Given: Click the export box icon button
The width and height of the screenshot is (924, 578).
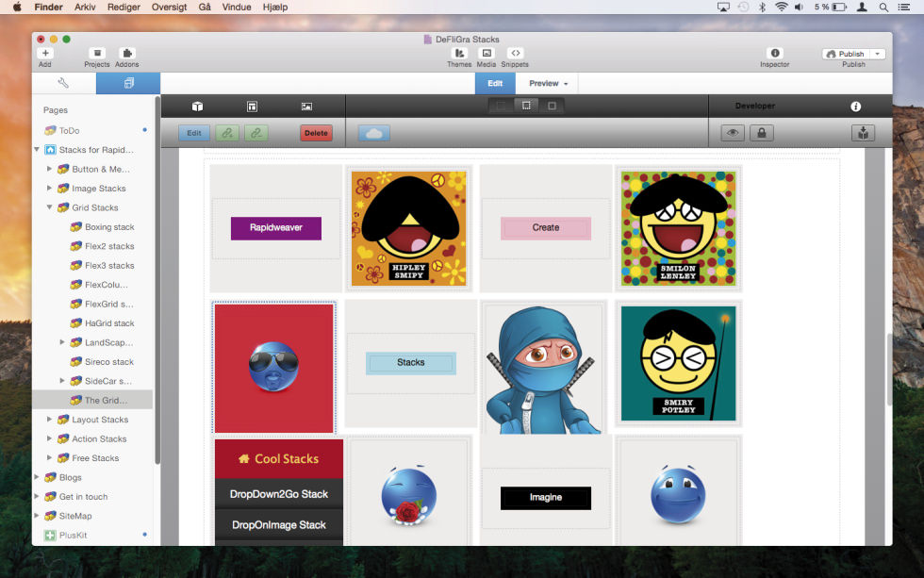Looking at the screenshot, I should [864, 133].
